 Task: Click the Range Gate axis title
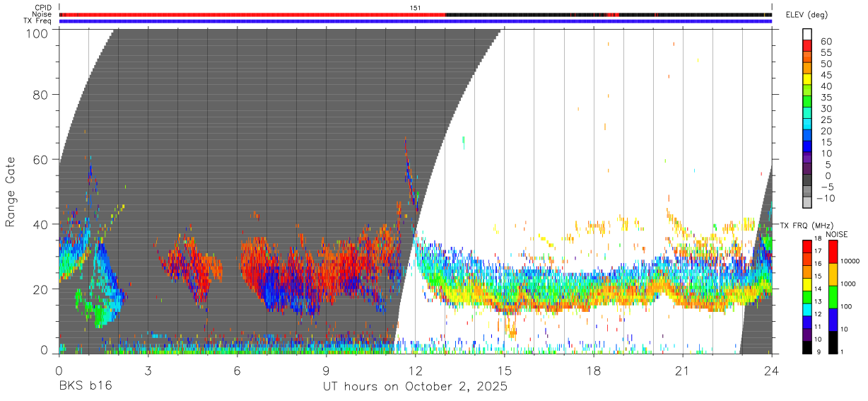point(11,192)
